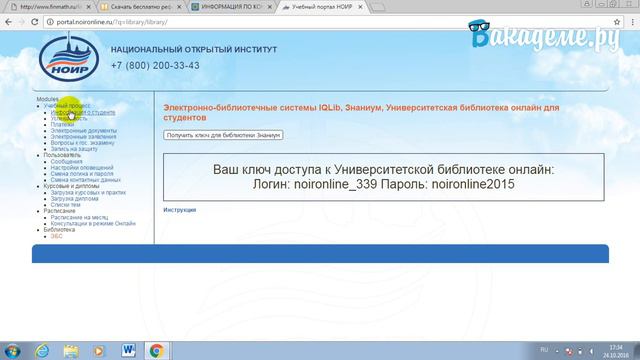This screenshot has width=640, height=360.
Task: Open 'Смена логина и пароля' link
Action: (x=82, y=174)
